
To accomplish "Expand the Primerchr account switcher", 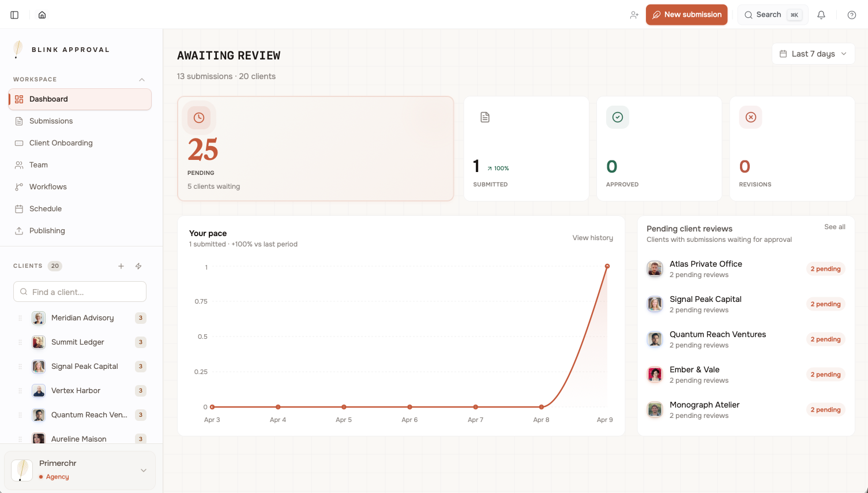I will click(143, 470).
